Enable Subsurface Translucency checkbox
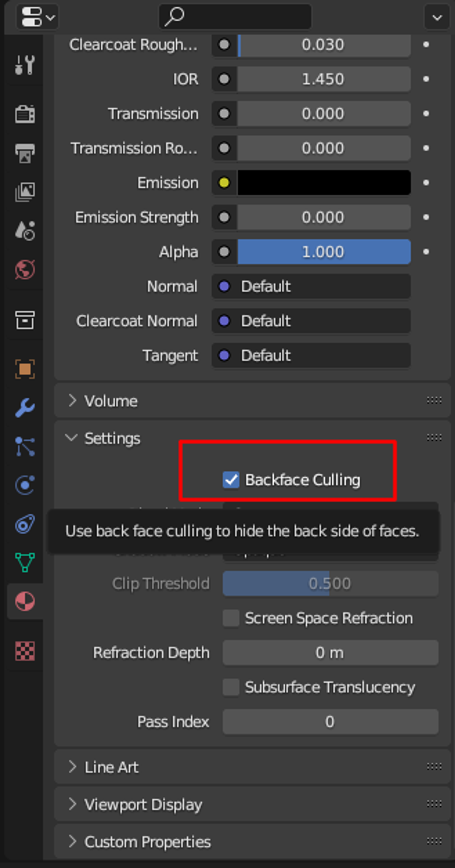Image resolution: width=455 pixels, height=868 pixels. [x=231, y=687]
